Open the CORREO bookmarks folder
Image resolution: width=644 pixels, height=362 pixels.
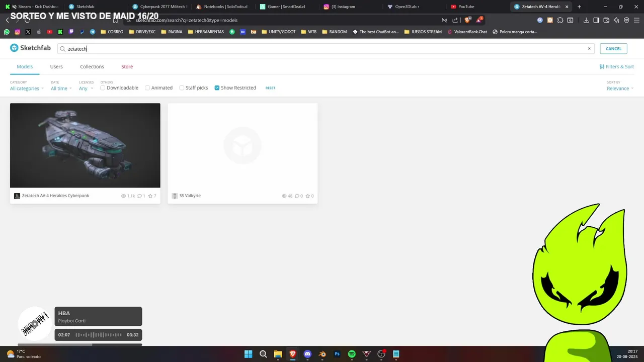click(x=112, y=32)
